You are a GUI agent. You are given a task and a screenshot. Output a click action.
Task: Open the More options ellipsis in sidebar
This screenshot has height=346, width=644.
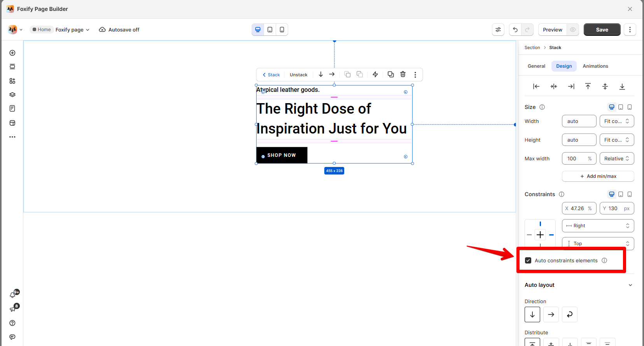coord(12,137)
